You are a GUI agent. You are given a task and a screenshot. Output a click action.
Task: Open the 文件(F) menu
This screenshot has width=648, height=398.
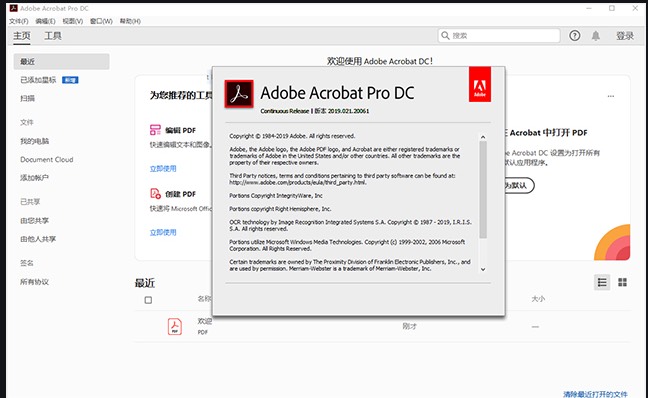pos(19,21)
